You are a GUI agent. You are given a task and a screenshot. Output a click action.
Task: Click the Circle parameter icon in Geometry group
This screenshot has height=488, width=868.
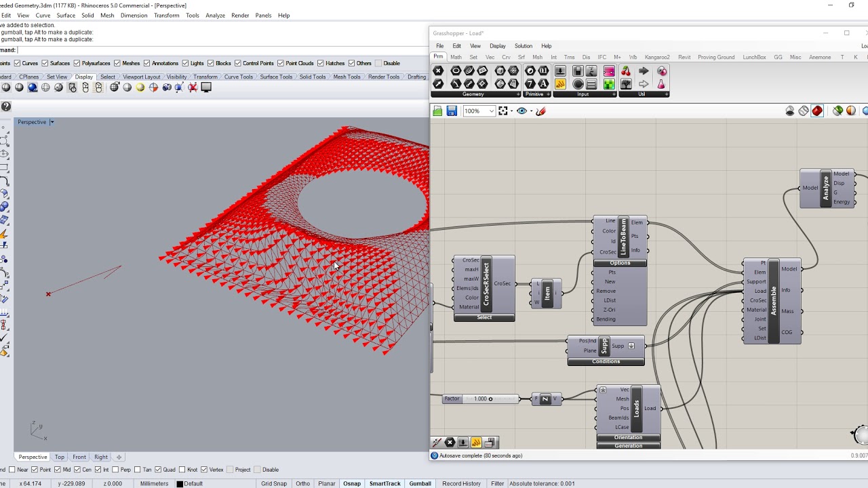(456, 71)
